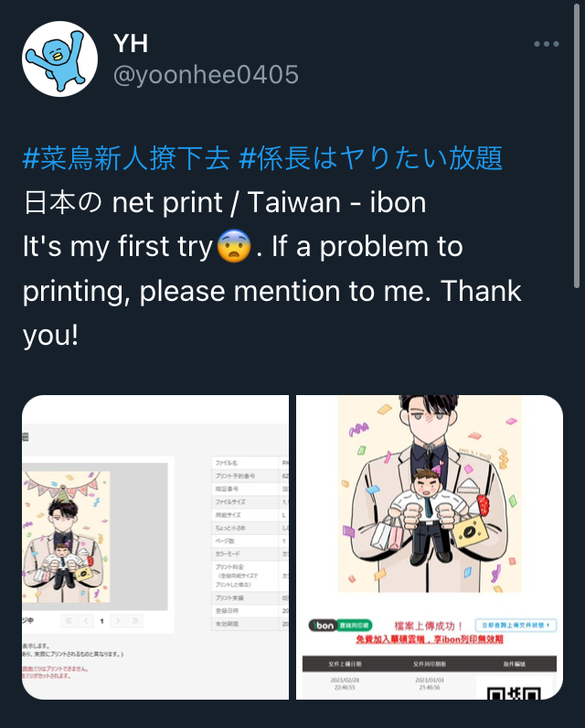The image size is (585, 728).
Task: Click the blue 立即查詢上傳文件狀態 button
Action: pos(516,626)
